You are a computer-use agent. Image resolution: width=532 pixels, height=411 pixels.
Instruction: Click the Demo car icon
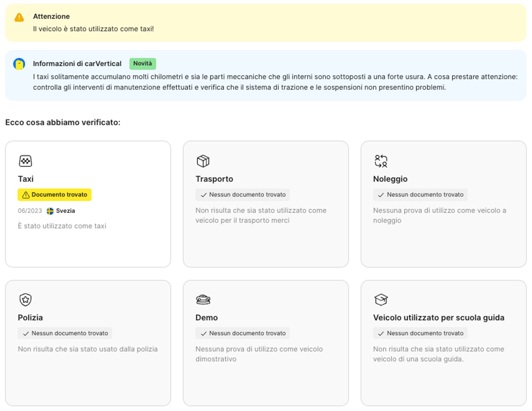203,300
